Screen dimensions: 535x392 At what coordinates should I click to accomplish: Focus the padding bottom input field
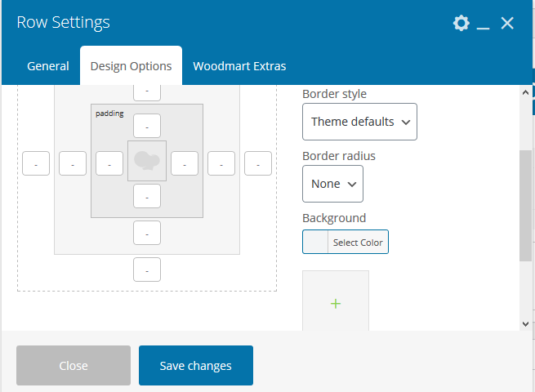[x=147, y=196]
